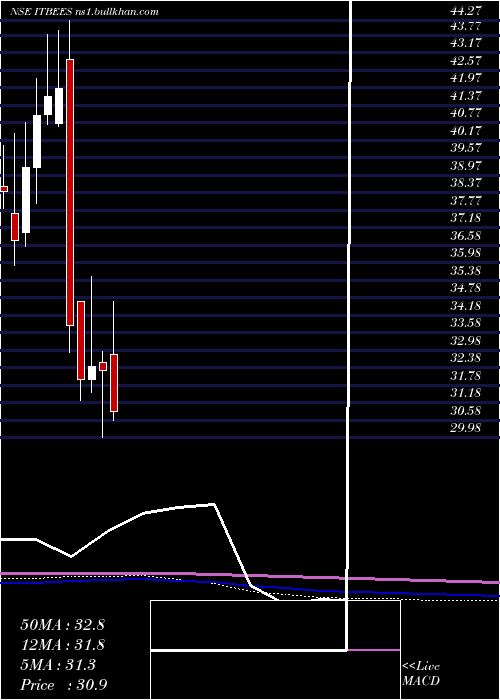Click the 36.58 price axis label

[466, 236]
